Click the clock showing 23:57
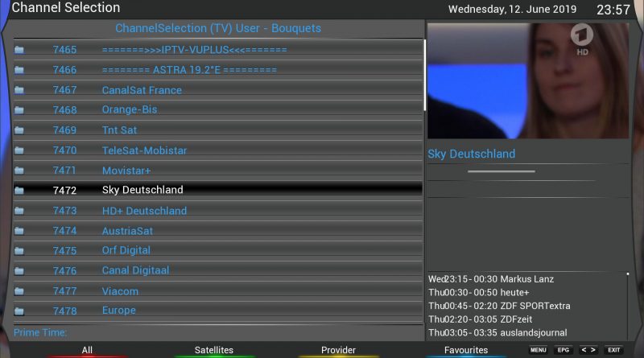Image resolution: width=644 pixels, height=358 pixels. click(x=613, y=10)
